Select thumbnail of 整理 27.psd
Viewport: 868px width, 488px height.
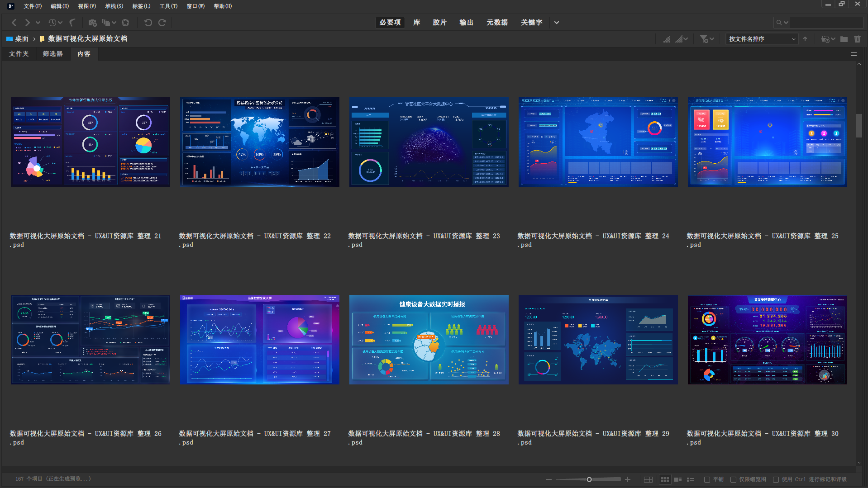coord(260,339)
